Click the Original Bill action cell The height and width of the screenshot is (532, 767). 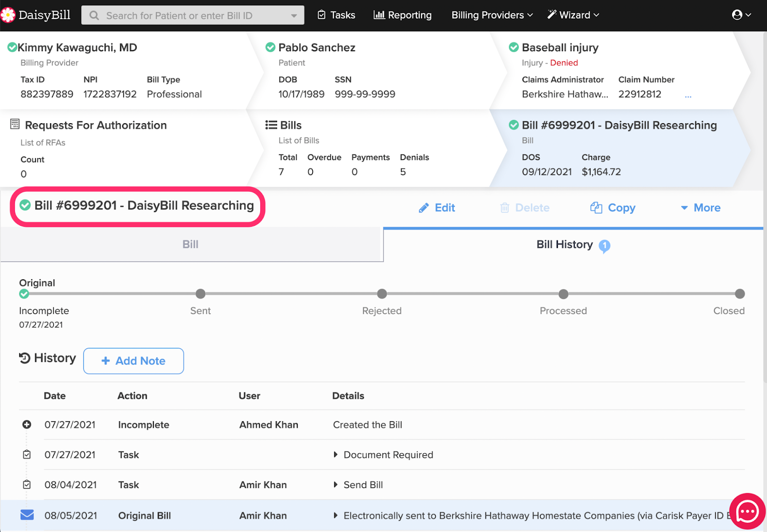144,515
